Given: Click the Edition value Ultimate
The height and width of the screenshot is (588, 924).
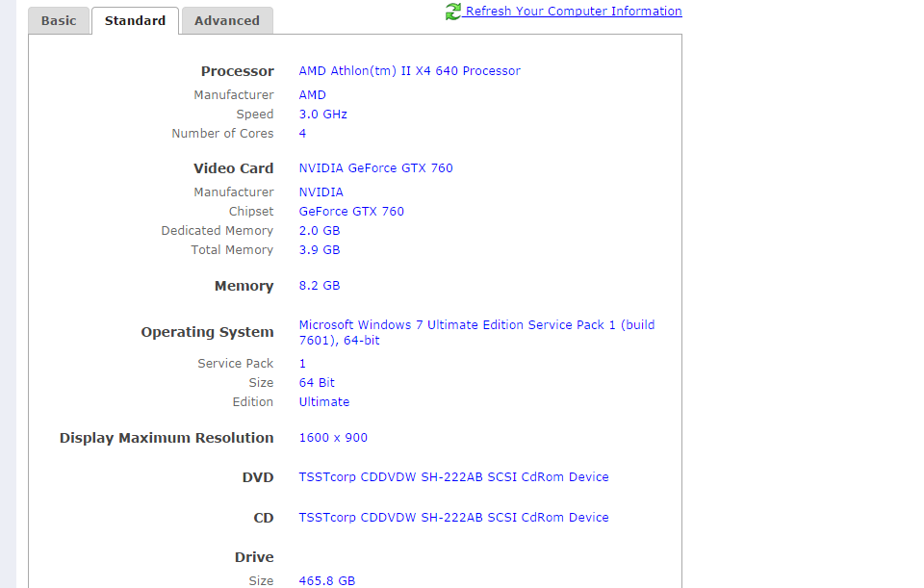Looking at the screenshot, I should point(324,402).
